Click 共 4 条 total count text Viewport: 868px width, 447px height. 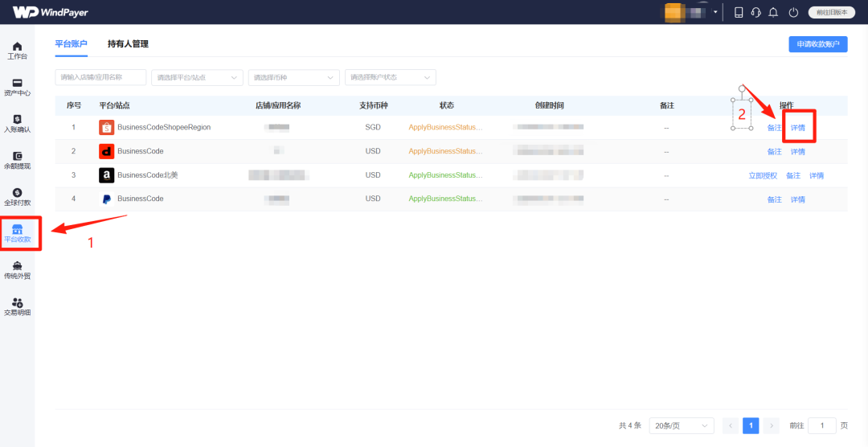tap(630, 425)
